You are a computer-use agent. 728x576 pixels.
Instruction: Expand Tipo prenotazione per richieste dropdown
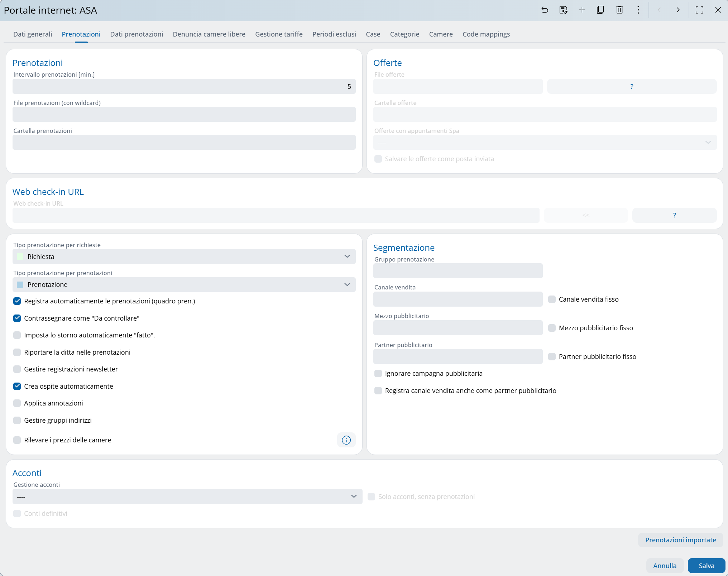click(184, 256)
